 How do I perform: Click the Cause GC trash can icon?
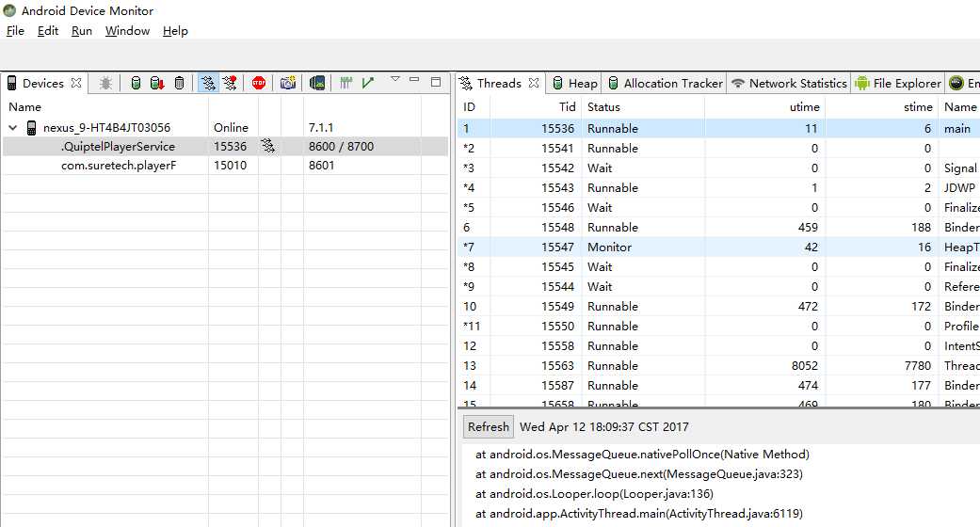[x=180, y=83]
